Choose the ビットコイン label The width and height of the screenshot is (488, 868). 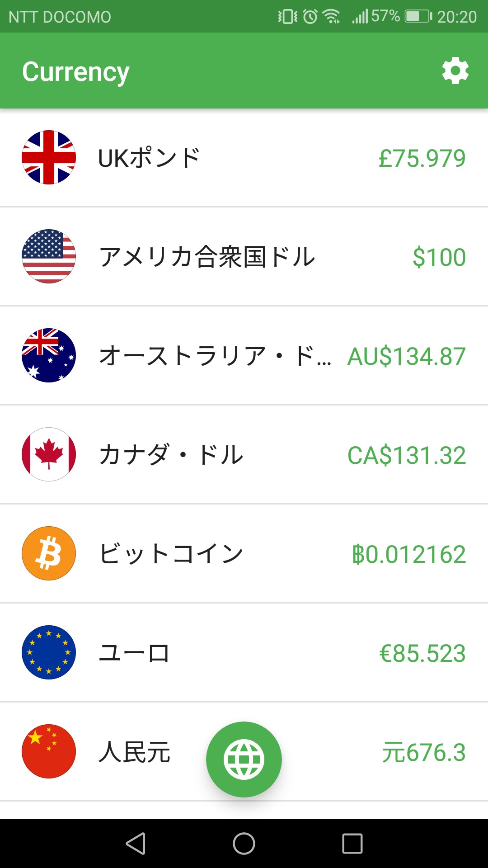click(x=171, y=554)
